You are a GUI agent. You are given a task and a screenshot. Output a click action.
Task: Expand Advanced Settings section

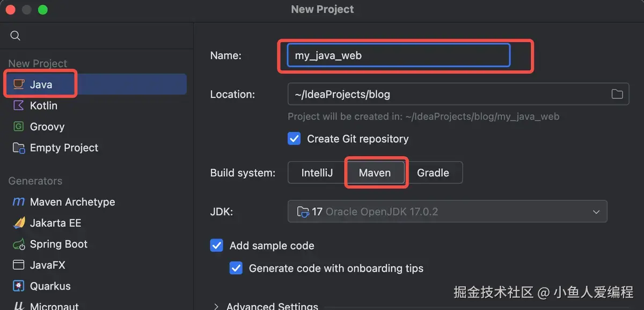[x=216, y=306]
